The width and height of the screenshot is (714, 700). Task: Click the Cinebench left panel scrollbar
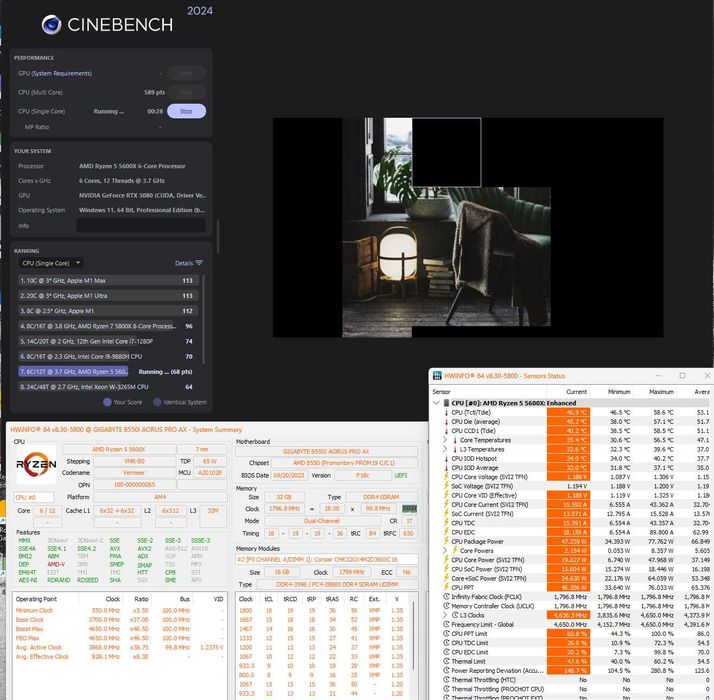click(218, 236)
